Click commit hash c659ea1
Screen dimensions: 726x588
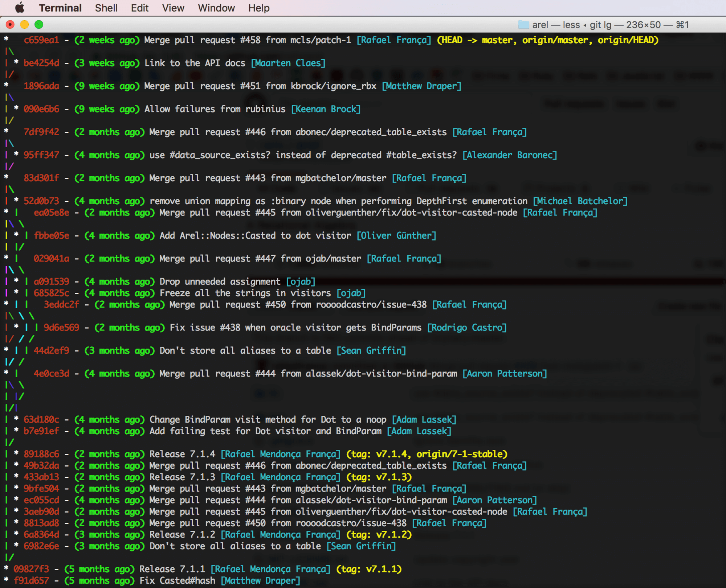pos(41,40)
